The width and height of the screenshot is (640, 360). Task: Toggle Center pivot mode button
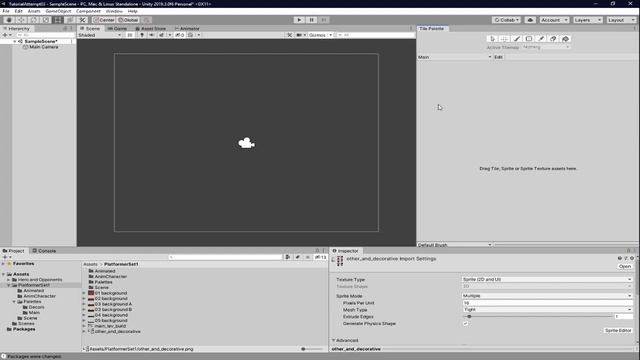(x=104, y=20)
